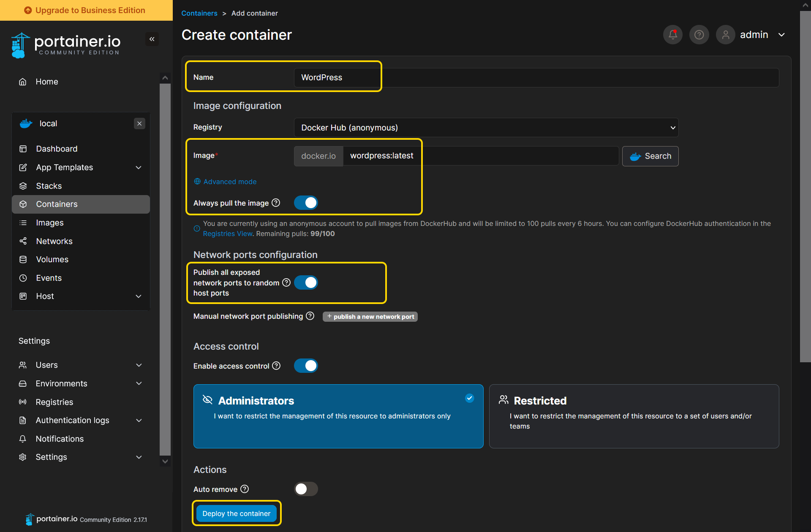Click the Containers breadcrumb link

(199, 13)
